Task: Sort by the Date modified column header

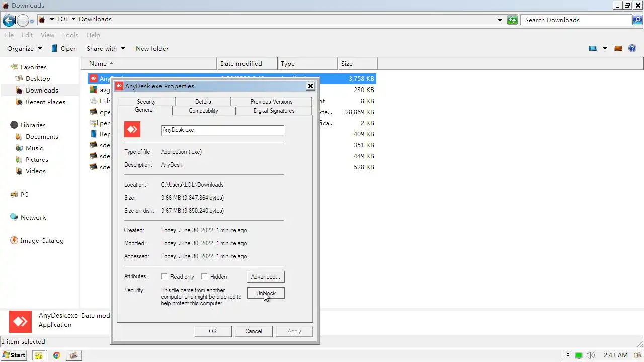Action: [247, 63]
